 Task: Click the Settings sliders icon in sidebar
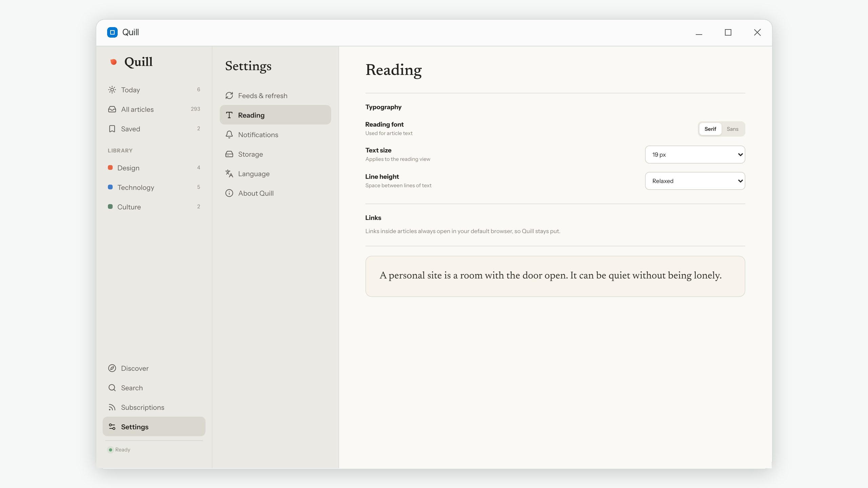tap(112, 427)
